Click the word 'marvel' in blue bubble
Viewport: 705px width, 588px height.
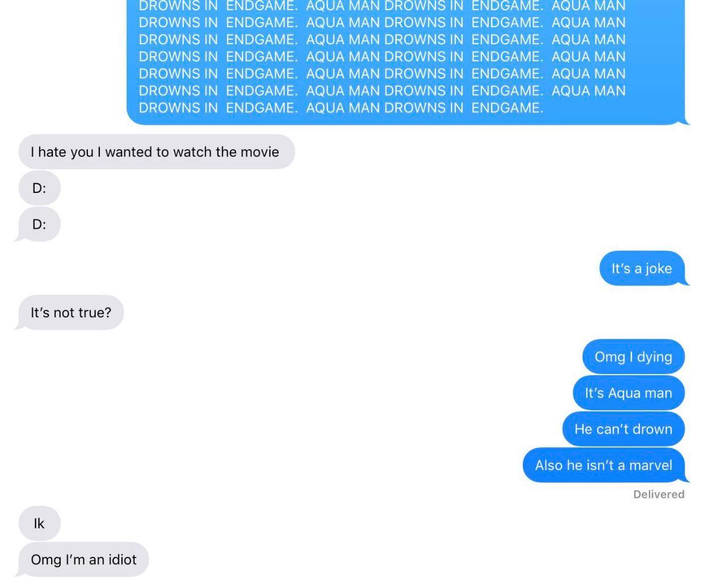pyautogui.click(x=651, y=465)
